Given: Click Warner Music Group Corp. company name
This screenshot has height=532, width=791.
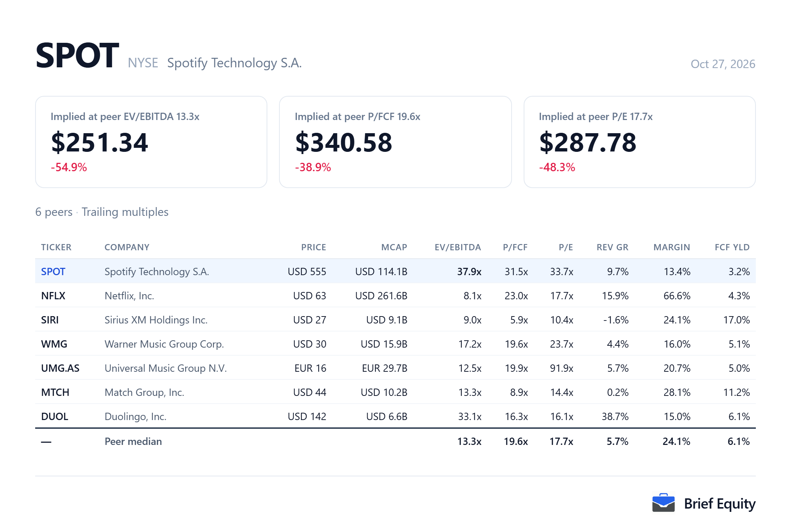Looking at the screenshot, I should [164, 344].
